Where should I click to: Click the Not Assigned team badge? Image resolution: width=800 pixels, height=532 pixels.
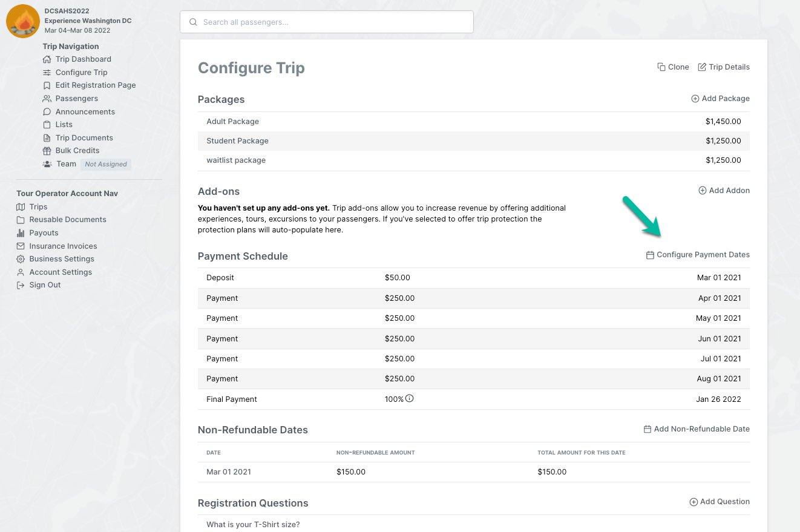click(x=106, y=164)
